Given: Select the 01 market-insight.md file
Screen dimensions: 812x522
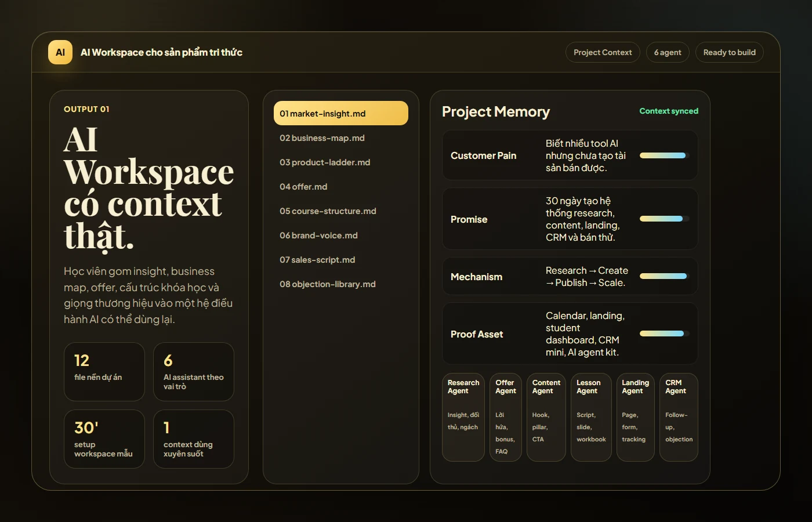Looking at the screenshot, I should tap(341, 114).
